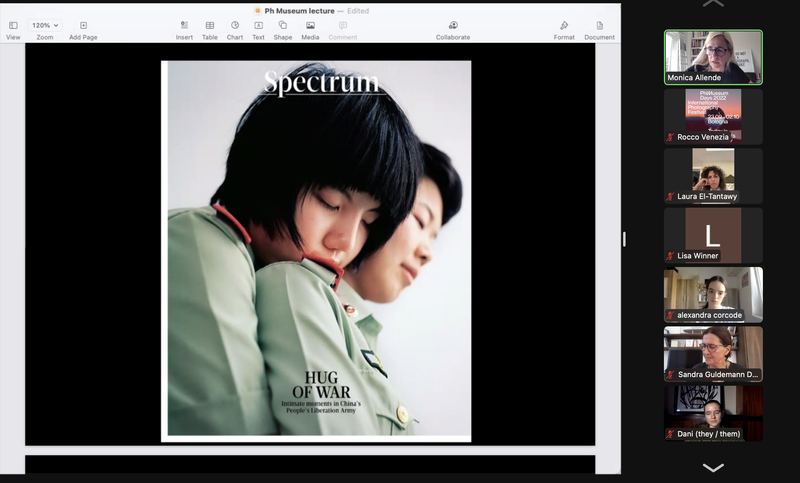Click the Collaborate icon
Image resolution: width=800 pixels, height=483 pixels.
point(453,25)
